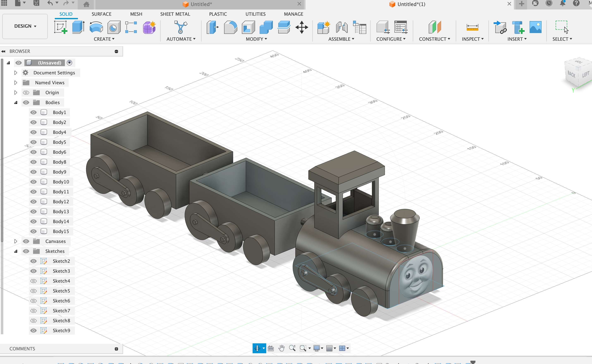
Task: Click the BACK face of ViewCube
Action: (x=571, y=74)
